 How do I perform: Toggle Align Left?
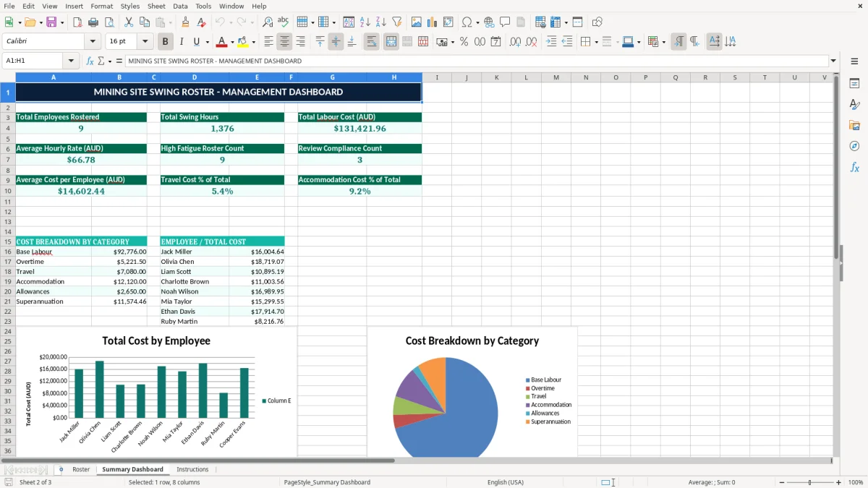[268, 42]
